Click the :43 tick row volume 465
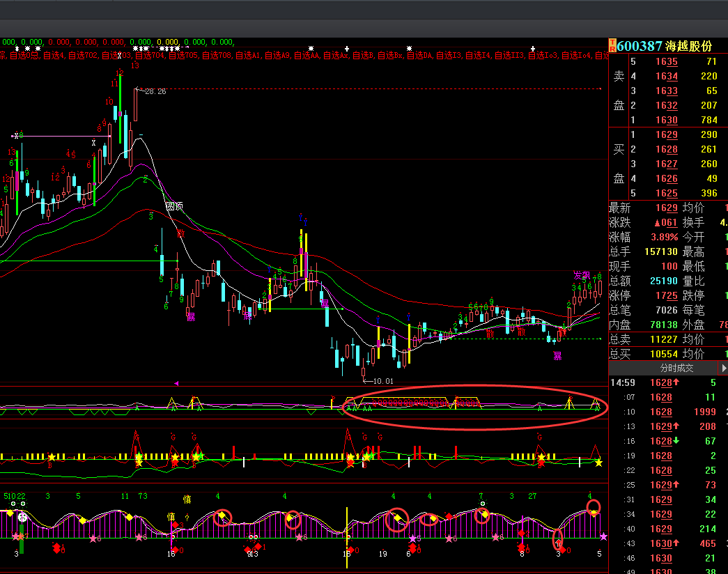 708,543
